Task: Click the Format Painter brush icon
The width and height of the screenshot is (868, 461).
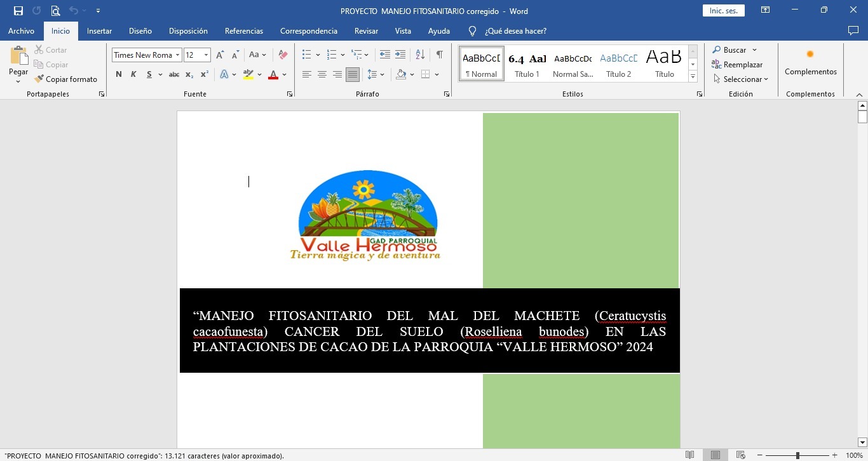Action: point(39,79)
